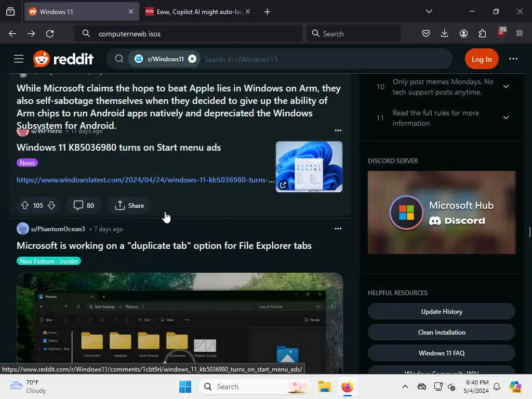
Task: Open the KB5036980 post thumbnail image
Action: coord(309,167)
